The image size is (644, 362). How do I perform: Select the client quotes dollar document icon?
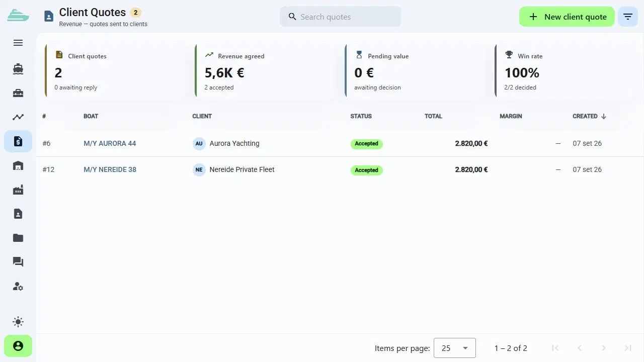[x=18, y=141]
